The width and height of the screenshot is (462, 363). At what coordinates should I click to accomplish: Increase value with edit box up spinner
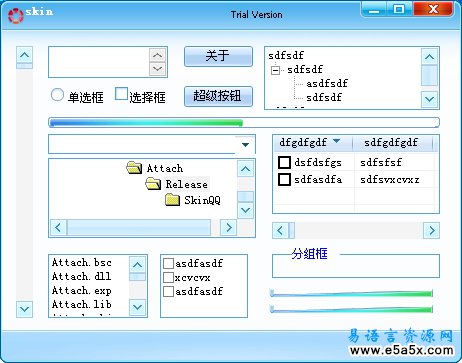tap(157, 55)
